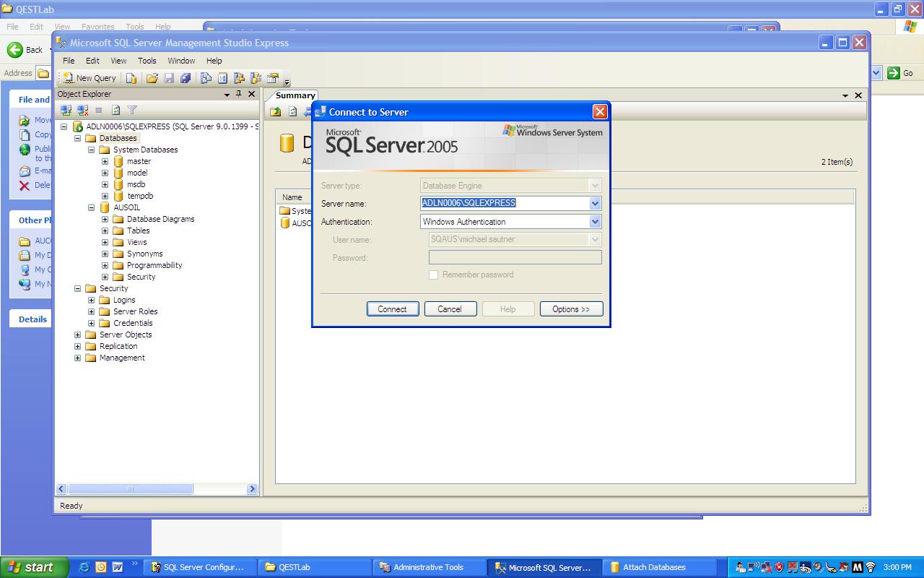Click the New Query toolbar button
This screenshot has width=924, height=578.
tap(90, 78)
